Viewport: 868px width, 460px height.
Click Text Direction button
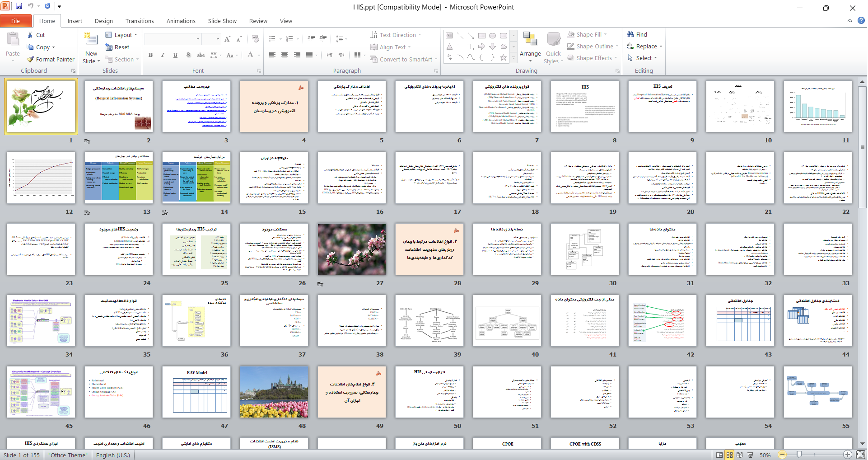coord(396,35)
